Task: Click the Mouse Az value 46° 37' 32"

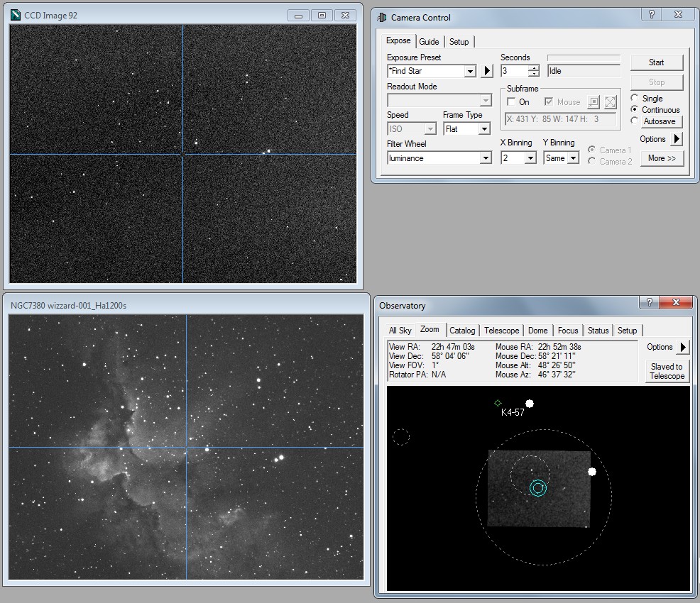Action: click(x=557, y=375)
